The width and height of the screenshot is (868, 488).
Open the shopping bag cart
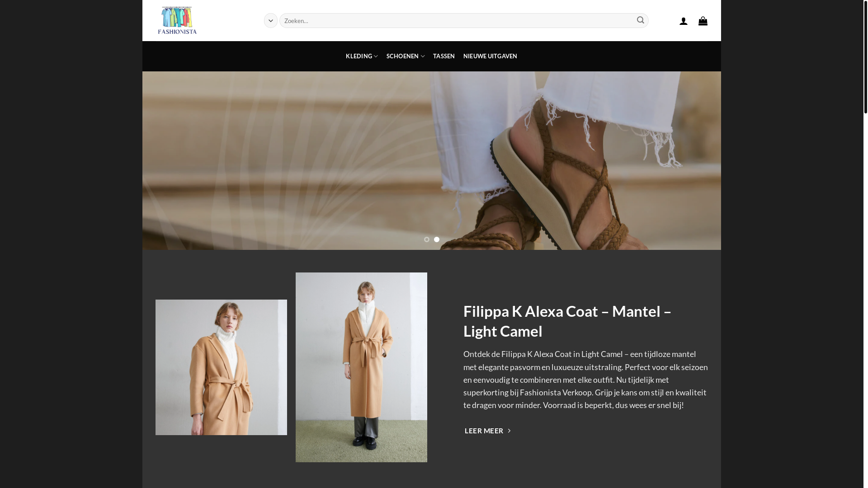pyautogui.click(x=703, y=21)
